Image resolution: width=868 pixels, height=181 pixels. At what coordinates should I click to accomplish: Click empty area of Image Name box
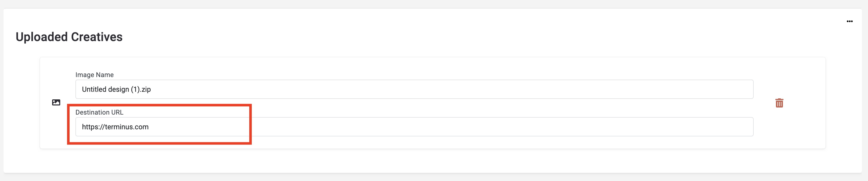451,89
